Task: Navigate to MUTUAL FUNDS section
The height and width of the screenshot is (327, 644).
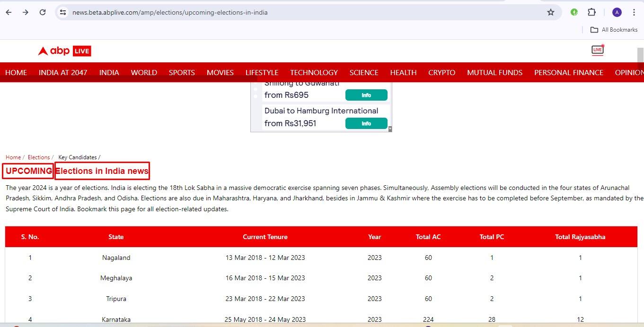Action: pos(494,72)
